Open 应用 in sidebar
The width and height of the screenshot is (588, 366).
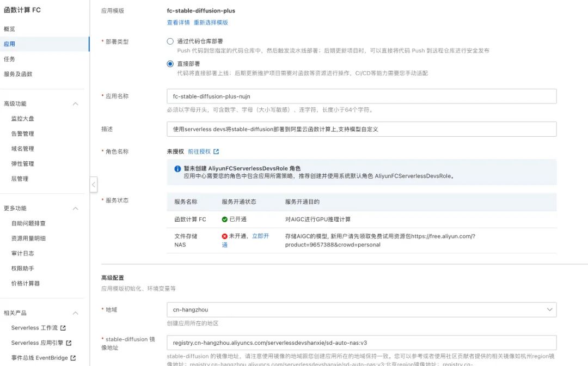[x=45, y=44]
